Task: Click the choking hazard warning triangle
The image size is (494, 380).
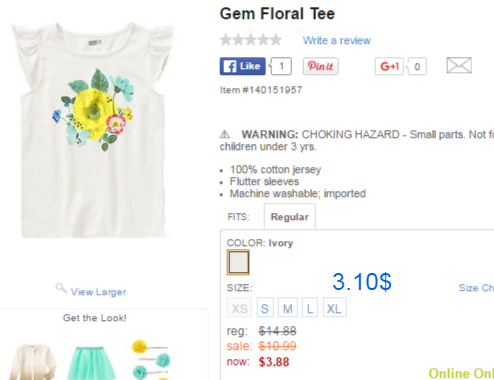Action: pos(225,134)
